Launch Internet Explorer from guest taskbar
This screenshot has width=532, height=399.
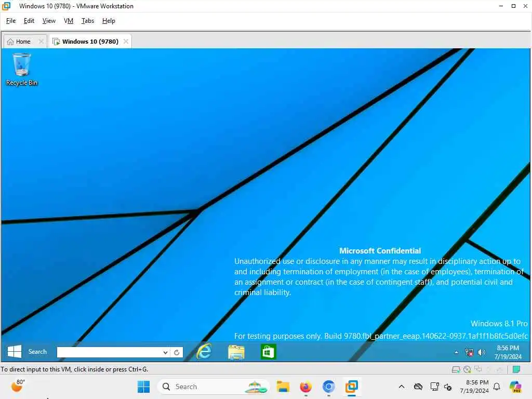click(x=204, y=352)
